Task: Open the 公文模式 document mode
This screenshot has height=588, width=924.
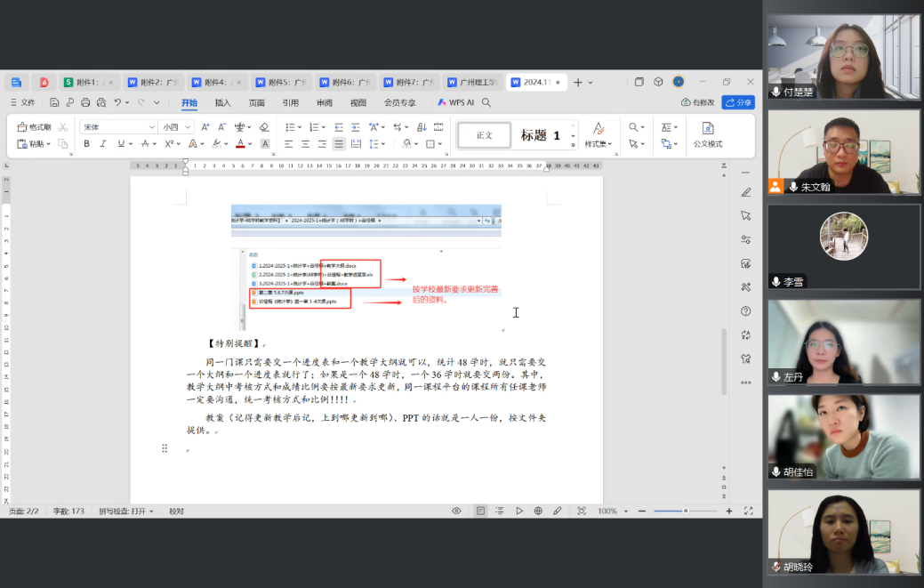Action: (708, 134)
